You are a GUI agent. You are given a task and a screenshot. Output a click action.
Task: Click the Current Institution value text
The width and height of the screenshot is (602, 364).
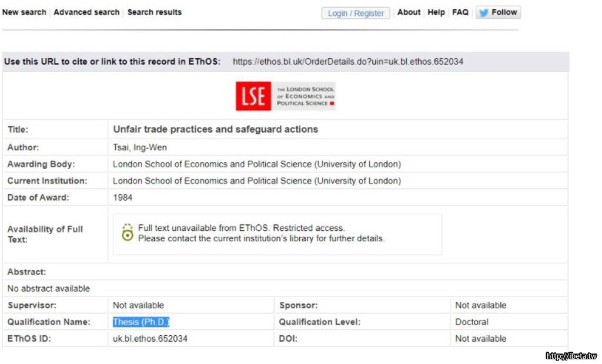(256, 181)
